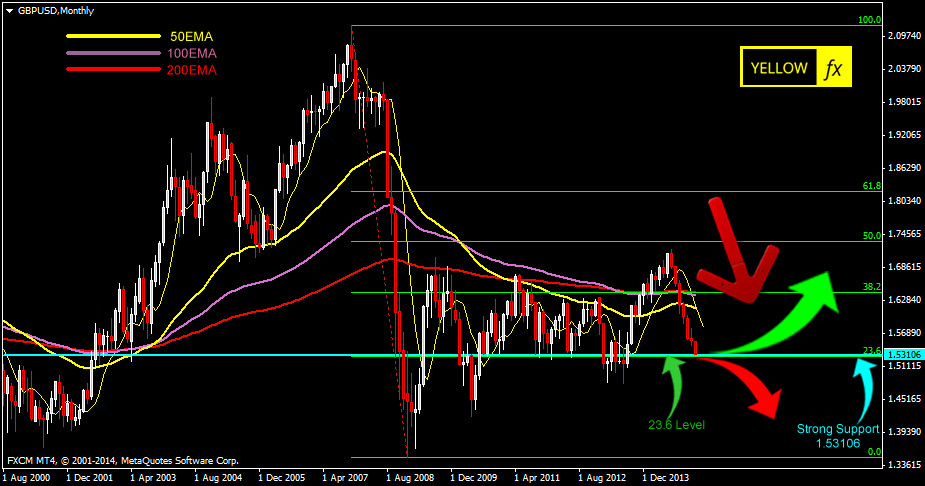The width and height of the screenshot is (925, 486).
Task: Click the italic fx logo box
Action: 832,68
